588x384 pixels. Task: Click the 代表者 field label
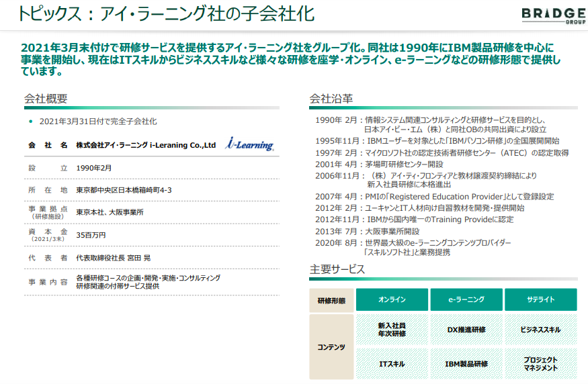(48, 258)
